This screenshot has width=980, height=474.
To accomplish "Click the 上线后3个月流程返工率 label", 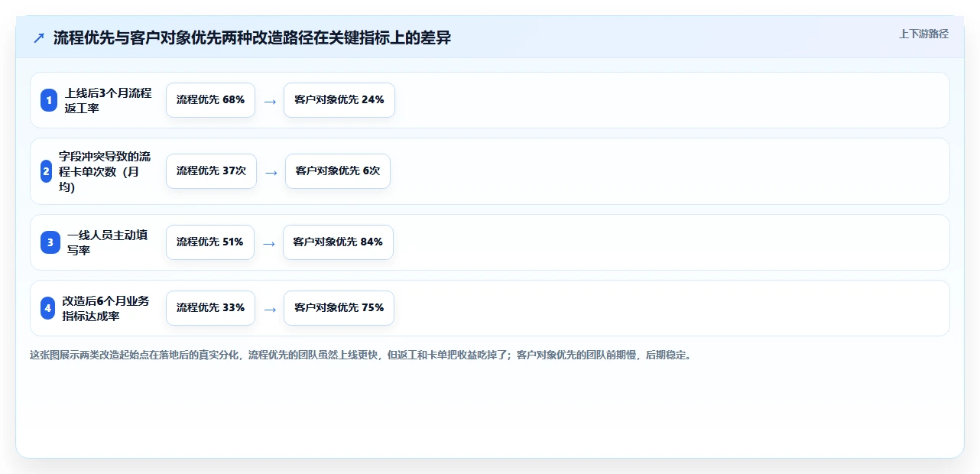I will point(109,100).
